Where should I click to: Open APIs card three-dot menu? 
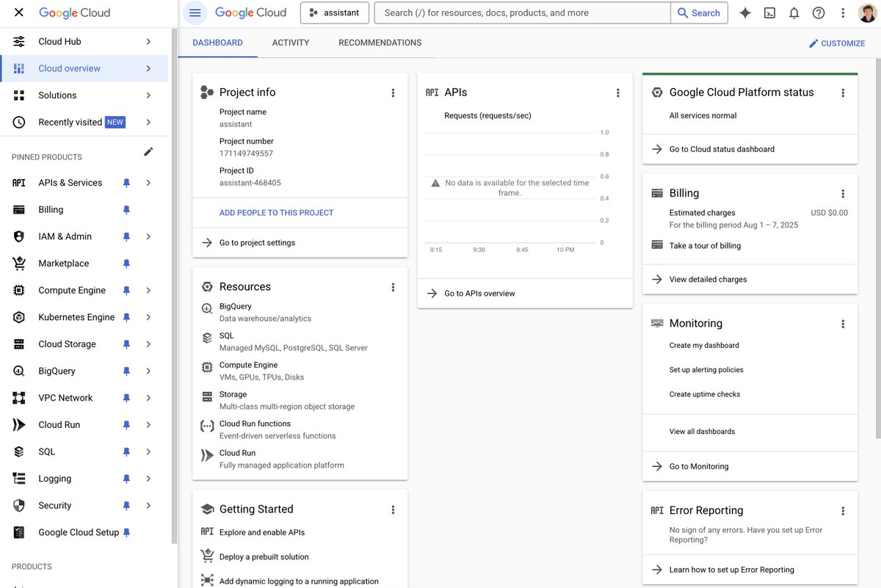pos(618,92)
